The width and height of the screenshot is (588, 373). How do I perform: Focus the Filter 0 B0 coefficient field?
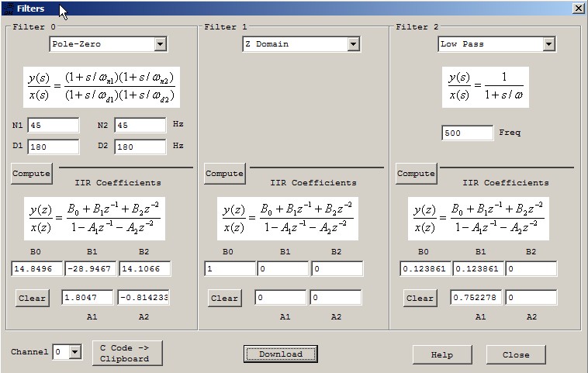(x=36, y=268)
